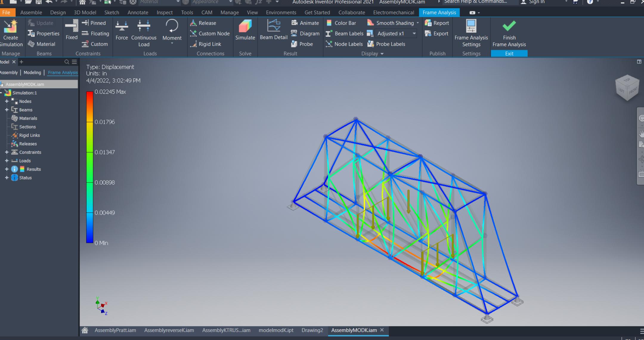
Task: Switch to the AssemblyPratt.iam document tab
Action: pyautogui.click(x=115, y=330)
